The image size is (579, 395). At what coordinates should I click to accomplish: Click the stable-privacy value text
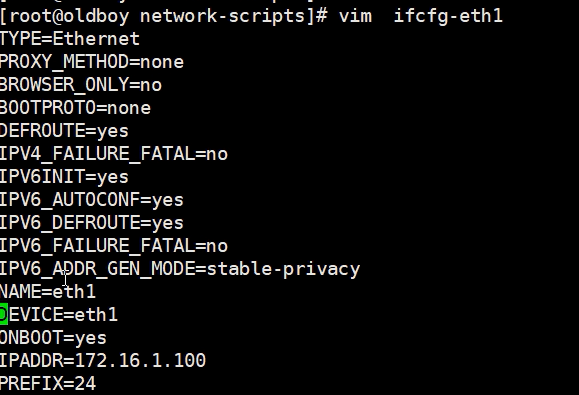[x=283, y=269]
